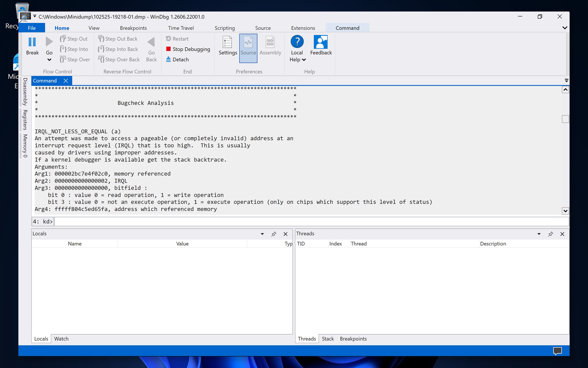The image size is (588, 368).
Task: Open the quick access toolbar dropdown in title bar
Action: point(35,16)
